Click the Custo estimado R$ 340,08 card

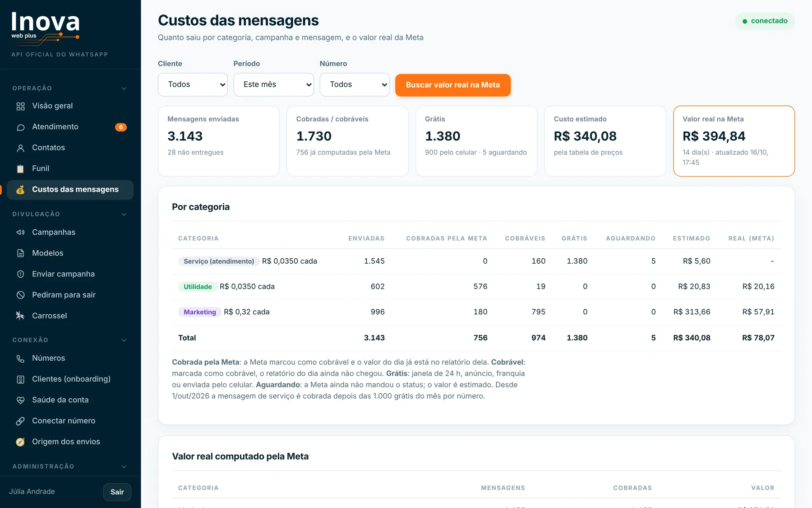[605, 141]
